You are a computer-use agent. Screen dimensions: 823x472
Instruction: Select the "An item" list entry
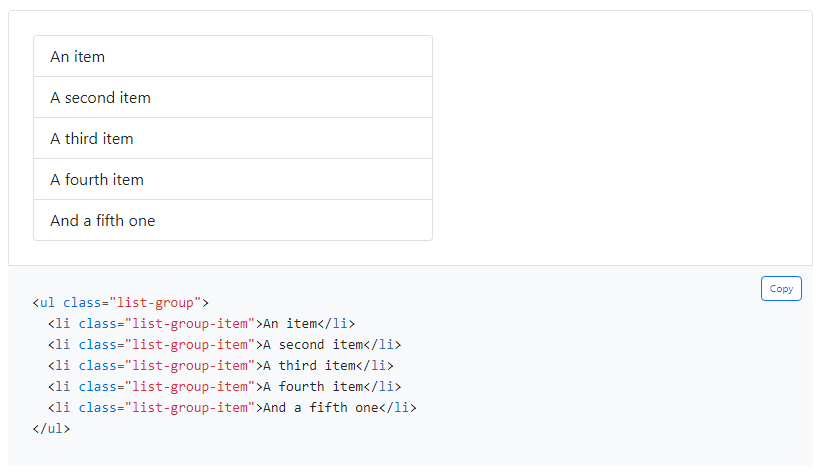[232, 57]
